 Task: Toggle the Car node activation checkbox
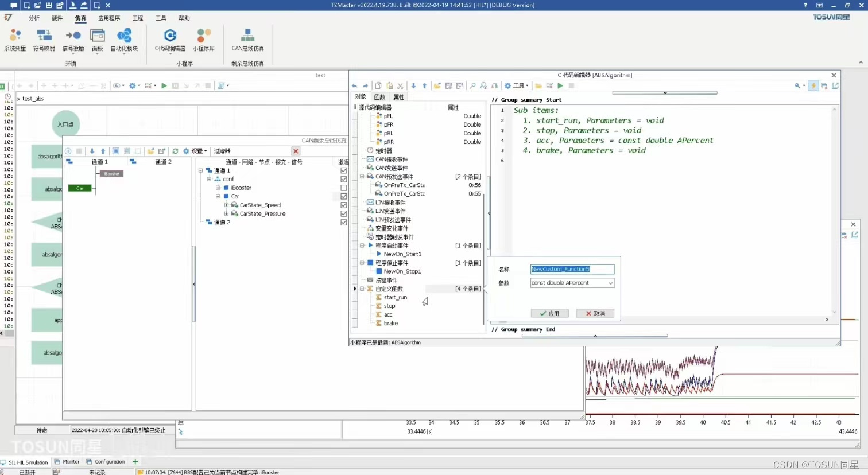click(x=343, y=196)
